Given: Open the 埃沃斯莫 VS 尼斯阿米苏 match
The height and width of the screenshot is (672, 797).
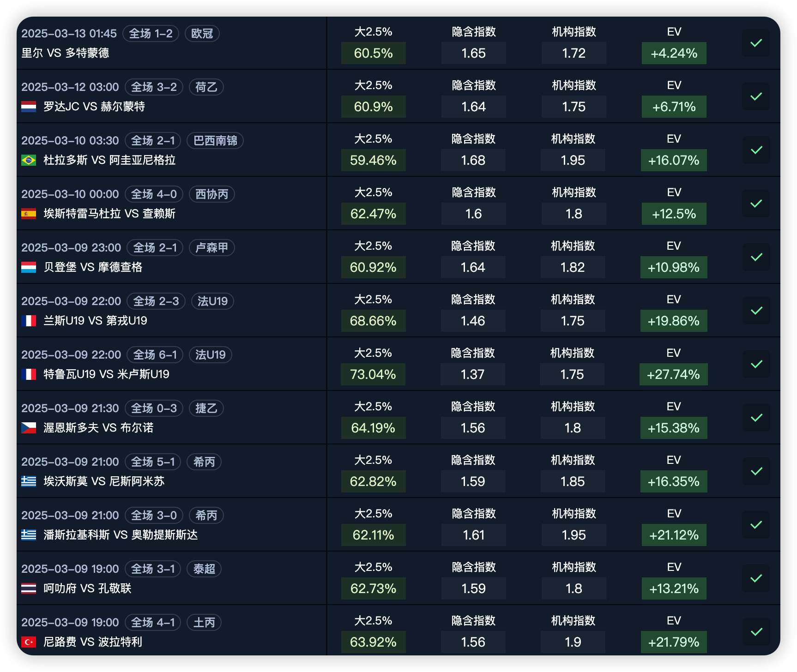Looking at the screenshot, I should 104,481.
